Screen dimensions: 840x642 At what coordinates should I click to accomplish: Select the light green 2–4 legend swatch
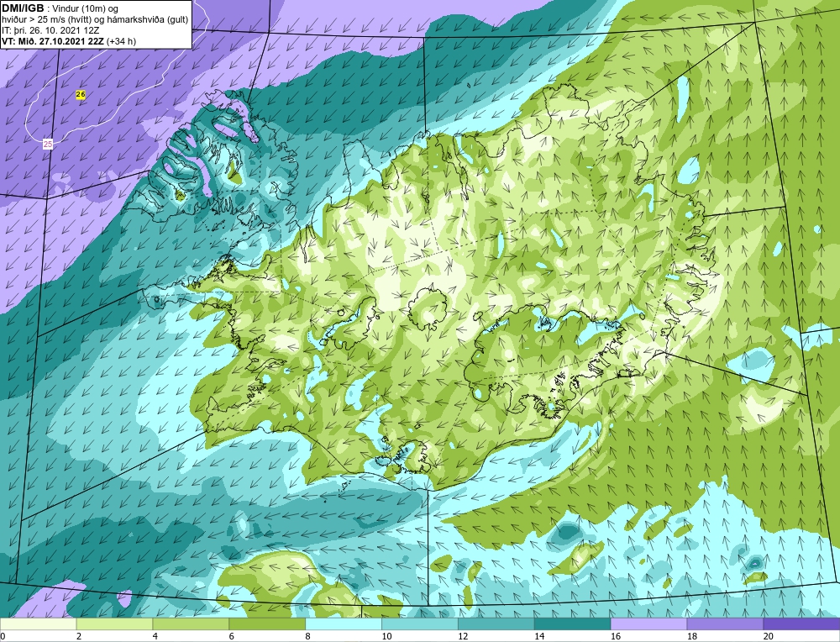(x=114, y=624)
